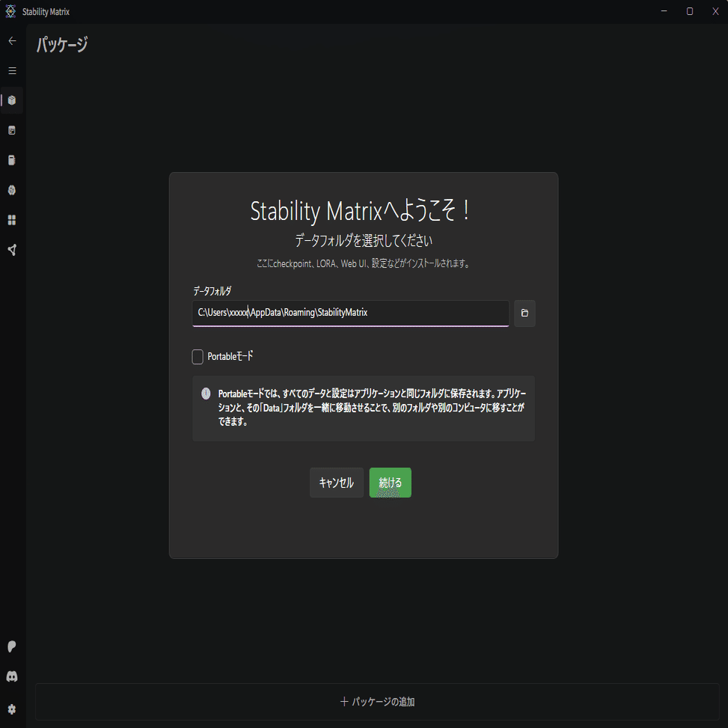
Task: Open the Checkpoints manager sidebar icon
Action: point(12,160)
